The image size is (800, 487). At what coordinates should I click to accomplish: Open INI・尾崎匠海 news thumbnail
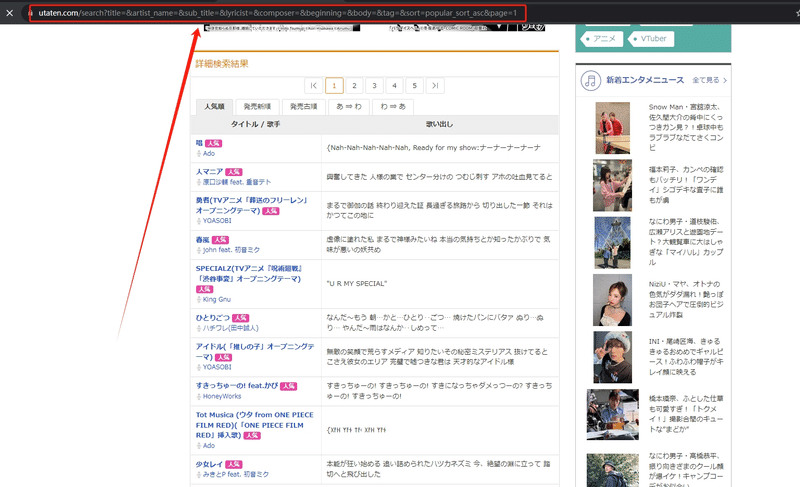tap(612, 357)
